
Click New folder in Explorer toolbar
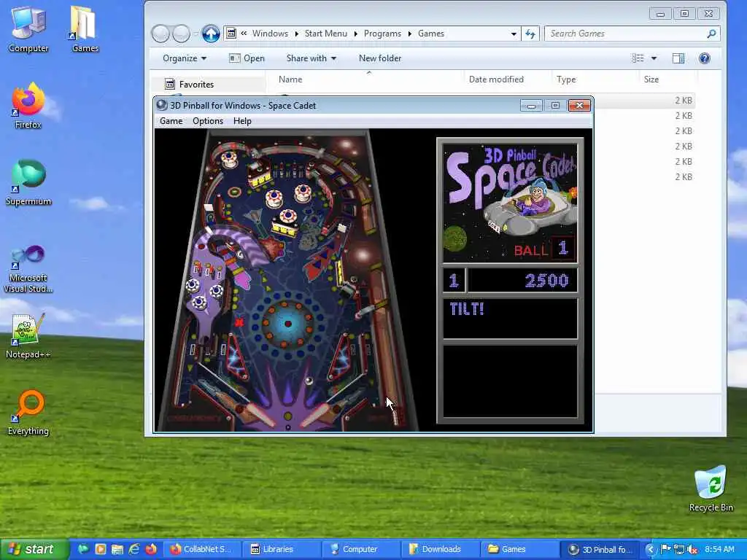click(x=379, y=58)
